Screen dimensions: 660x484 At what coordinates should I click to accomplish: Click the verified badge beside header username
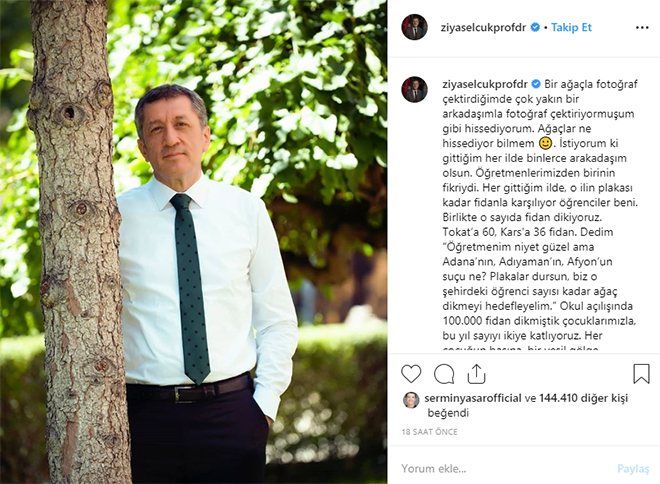(x=535, y=28)
